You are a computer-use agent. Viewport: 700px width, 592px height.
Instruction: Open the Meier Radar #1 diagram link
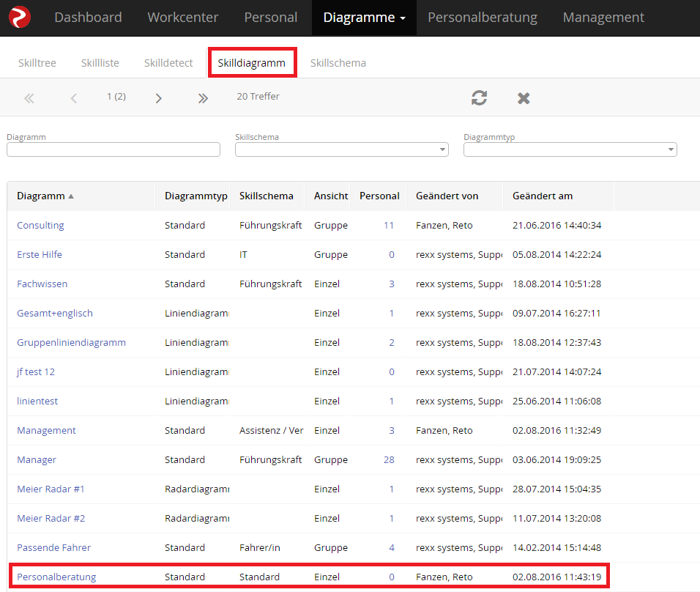[x=51, y=489]
